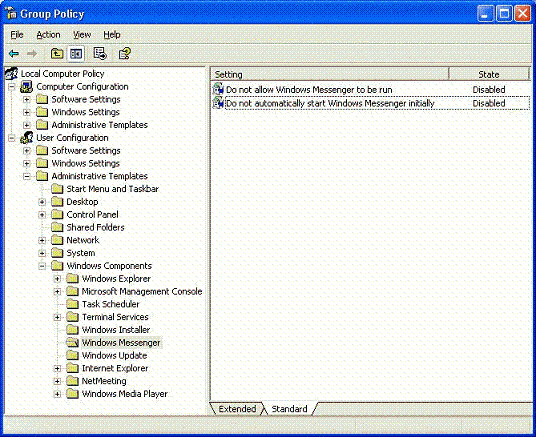Click the Forward arrow toolbar icon
Viewport: 536px width, 437px height.
click(x=32, y=54)
